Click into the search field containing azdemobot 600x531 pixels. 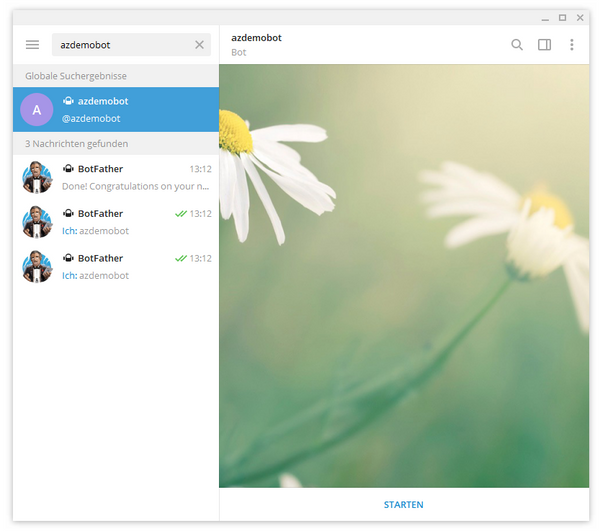tap(131, 45)
